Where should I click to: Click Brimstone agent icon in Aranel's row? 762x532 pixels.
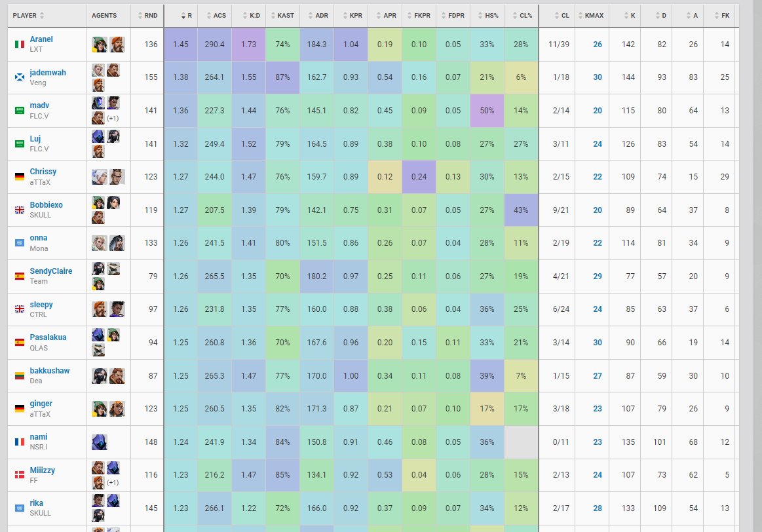coord(117,44)
